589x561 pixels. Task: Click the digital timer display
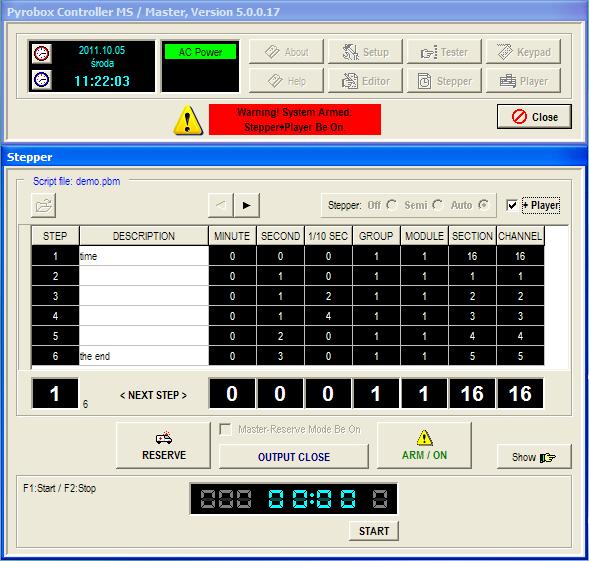(x=294, y=499)
